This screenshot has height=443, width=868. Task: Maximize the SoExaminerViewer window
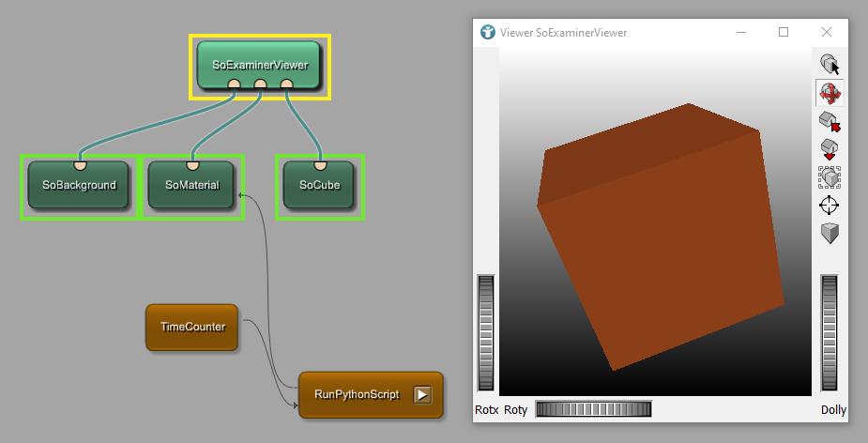(784, 32)
